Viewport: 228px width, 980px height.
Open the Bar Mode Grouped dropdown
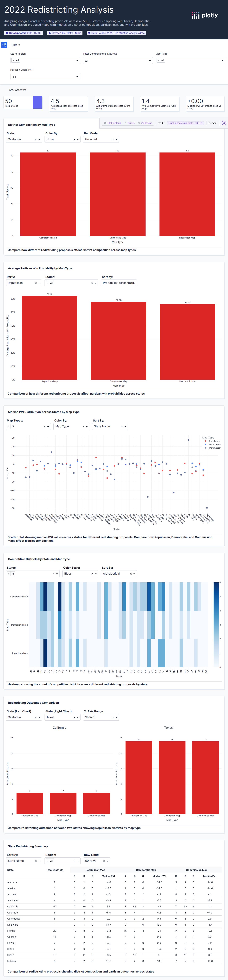point(101,140)
